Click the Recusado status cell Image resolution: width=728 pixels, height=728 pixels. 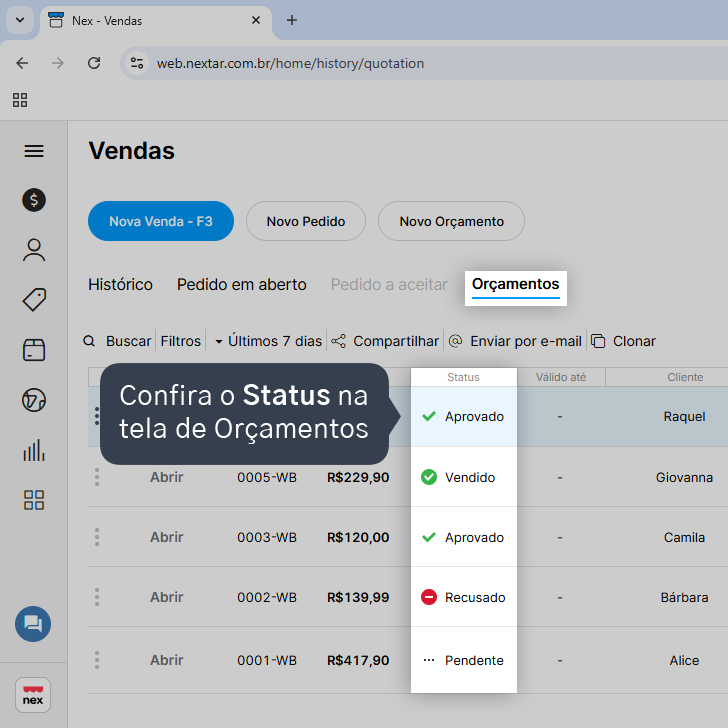coord(463,597)
